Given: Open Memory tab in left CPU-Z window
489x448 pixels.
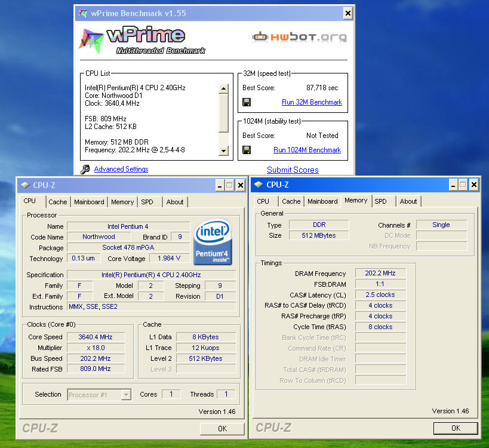Looking at the screenshot, I should 122,202.
